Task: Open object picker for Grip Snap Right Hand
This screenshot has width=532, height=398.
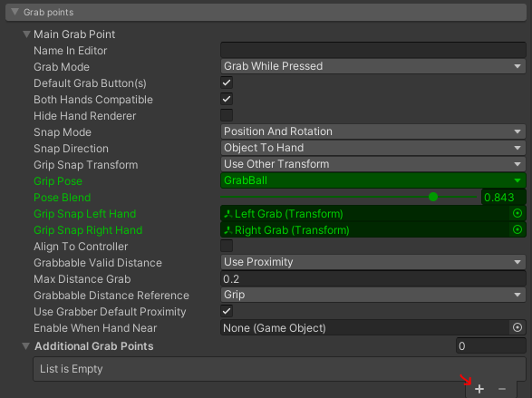Action: (517, 229)
